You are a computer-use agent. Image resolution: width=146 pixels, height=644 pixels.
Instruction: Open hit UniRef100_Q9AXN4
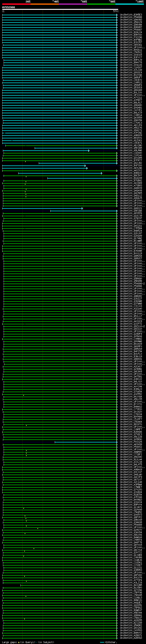pyautogui.click(x=131, y=25)
